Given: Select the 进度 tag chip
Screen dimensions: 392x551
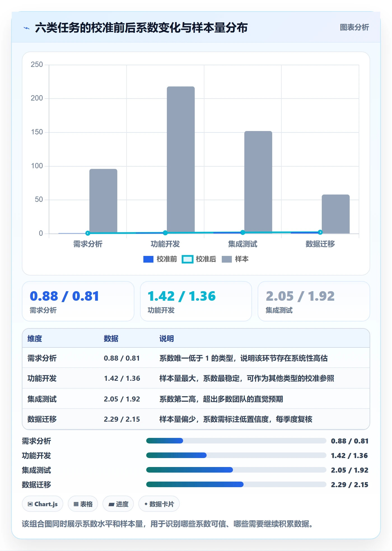Looking at the screenshot, I should tap(118, 504).
